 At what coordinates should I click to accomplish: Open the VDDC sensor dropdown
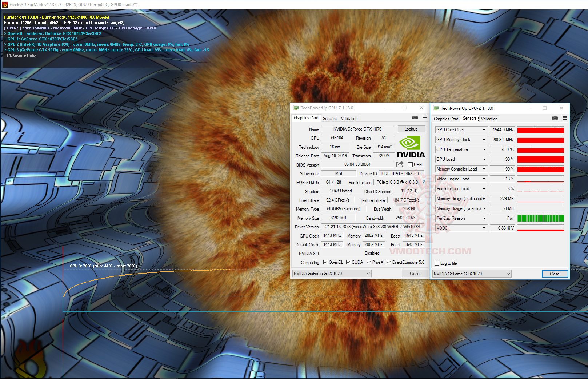tap(484, 228)
